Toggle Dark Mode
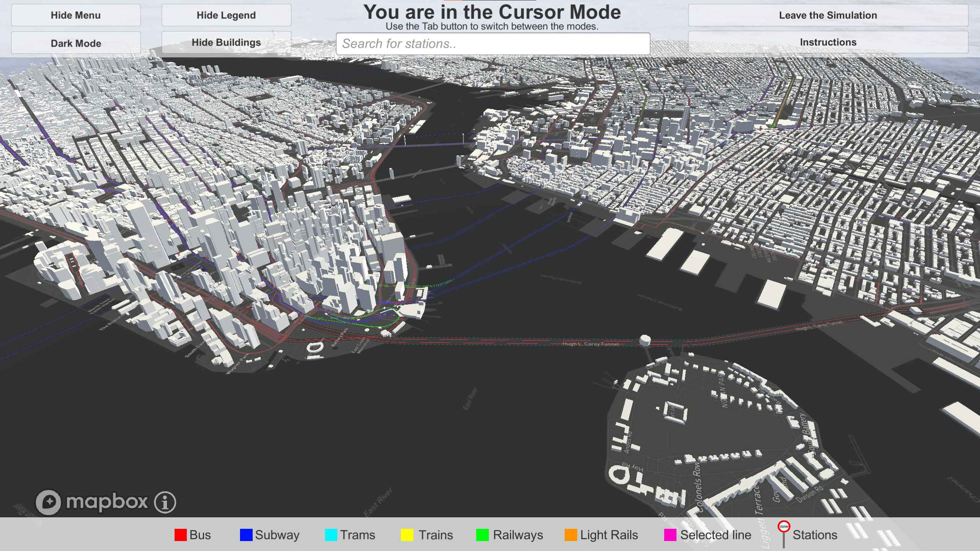 [x=76, y=43]
